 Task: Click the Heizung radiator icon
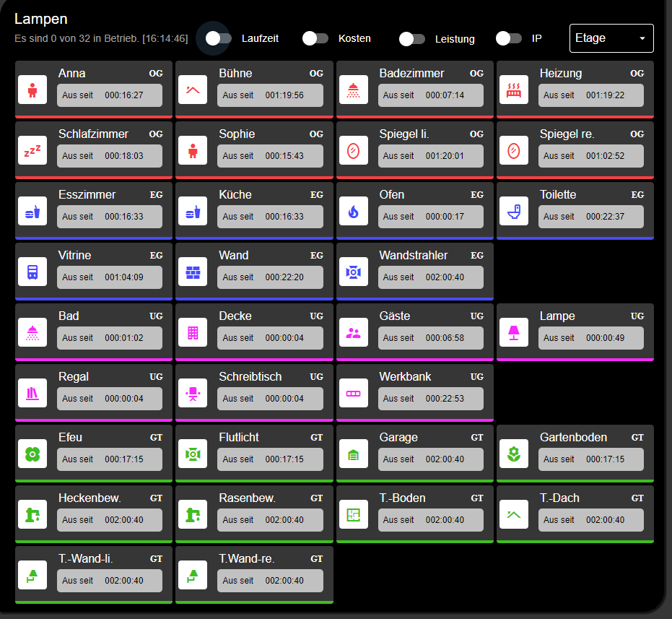pos(513,90)
